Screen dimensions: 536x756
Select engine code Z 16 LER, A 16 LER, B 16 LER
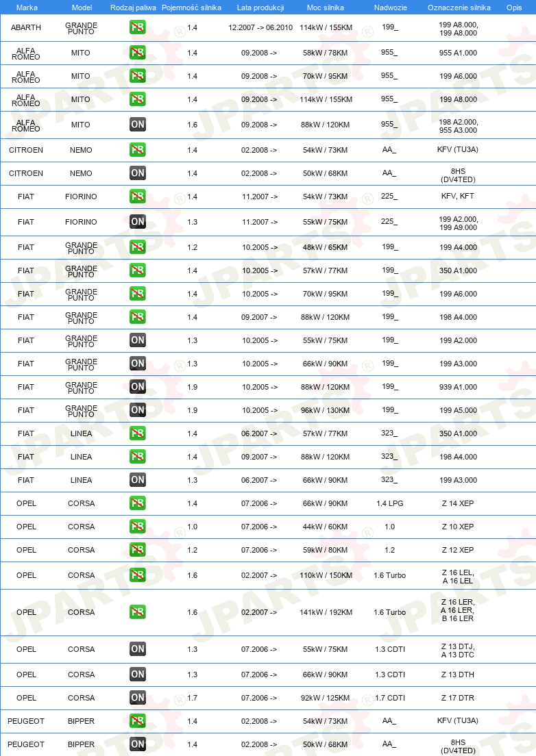tap(459, 610)
